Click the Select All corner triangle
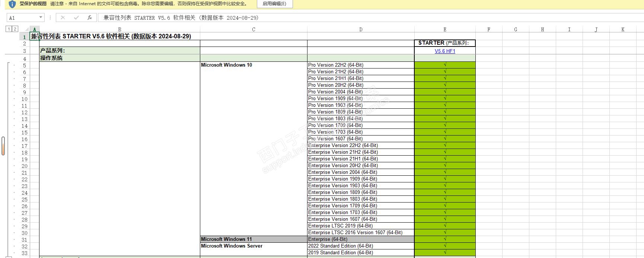Screen dimensions: 644x258 pyautogui.click(x=27, y=29)
